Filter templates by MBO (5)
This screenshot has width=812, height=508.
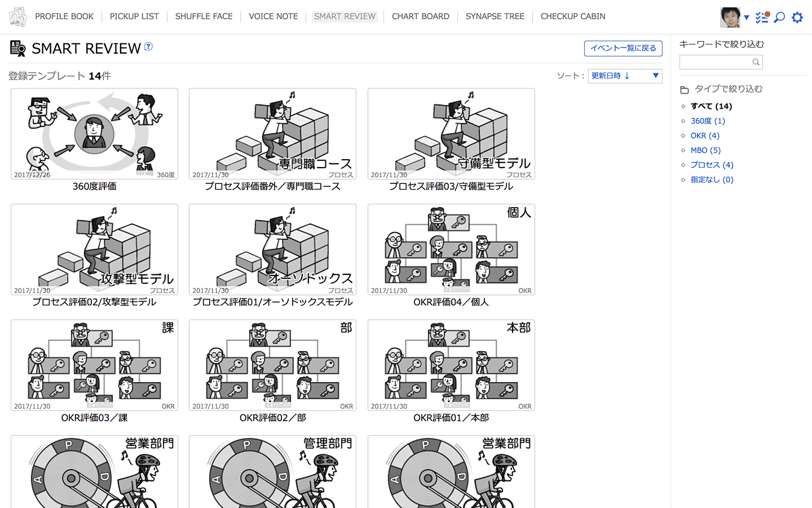tap(705, 150)
